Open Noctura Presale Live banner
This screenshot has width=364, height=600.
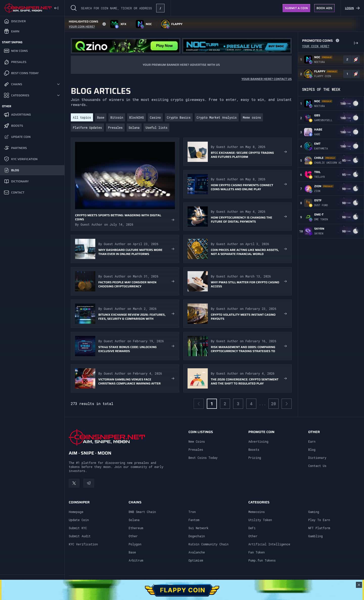coord(237,46)
